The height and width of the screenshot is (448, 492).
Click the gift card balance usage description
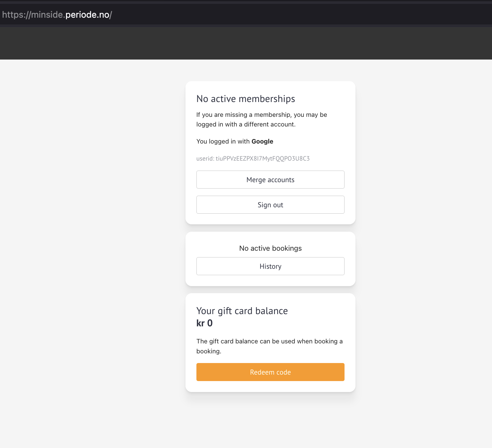[270, 346]
